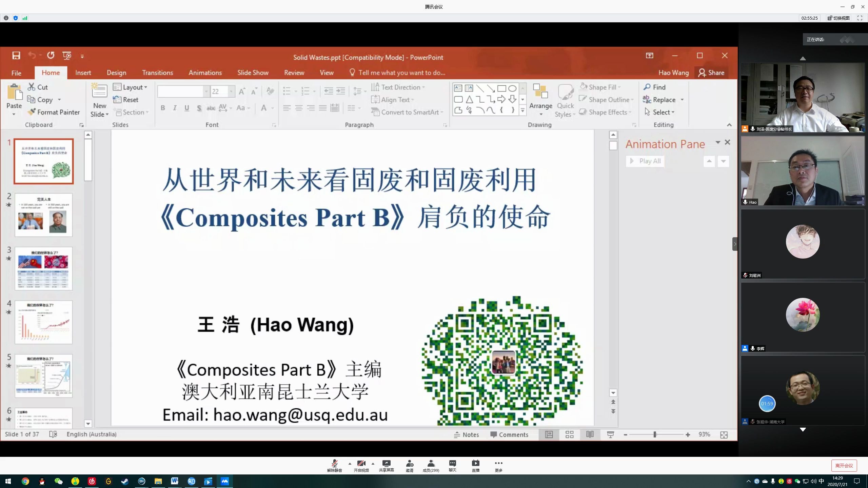
Task: Toggle Bold formatting
Action: tap(163, 108)
